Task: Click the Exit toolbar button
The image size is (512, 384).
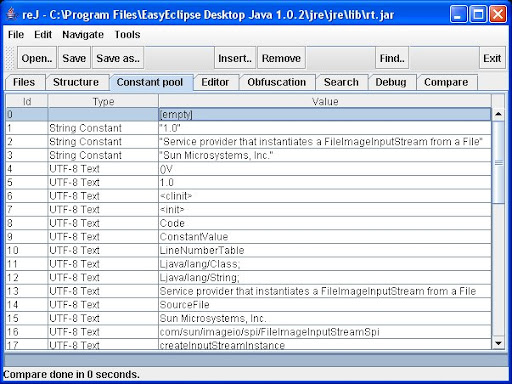Action: (x=492, y=58)
